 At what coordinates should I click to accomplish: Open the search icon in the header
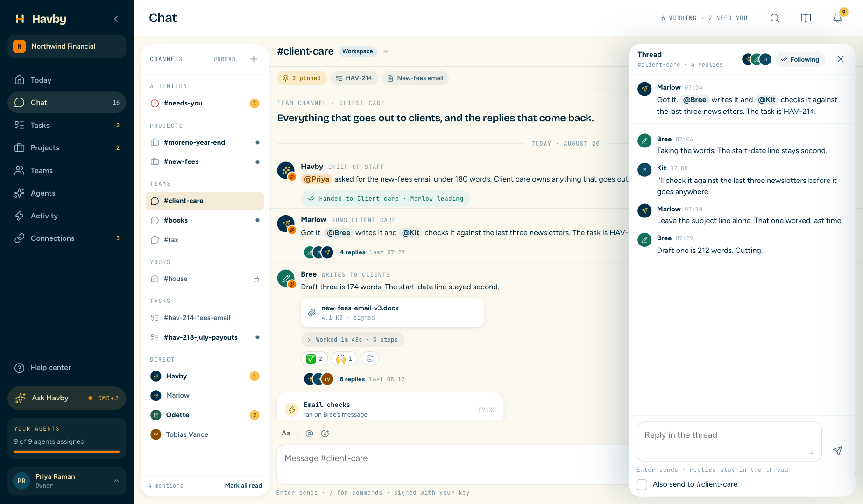[775, 18]
